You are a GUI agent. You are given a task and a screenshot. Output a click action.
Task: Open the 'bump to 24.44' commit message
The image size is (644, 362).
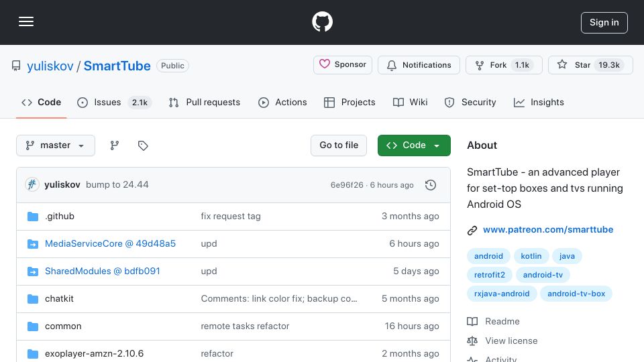coord(117,185)
